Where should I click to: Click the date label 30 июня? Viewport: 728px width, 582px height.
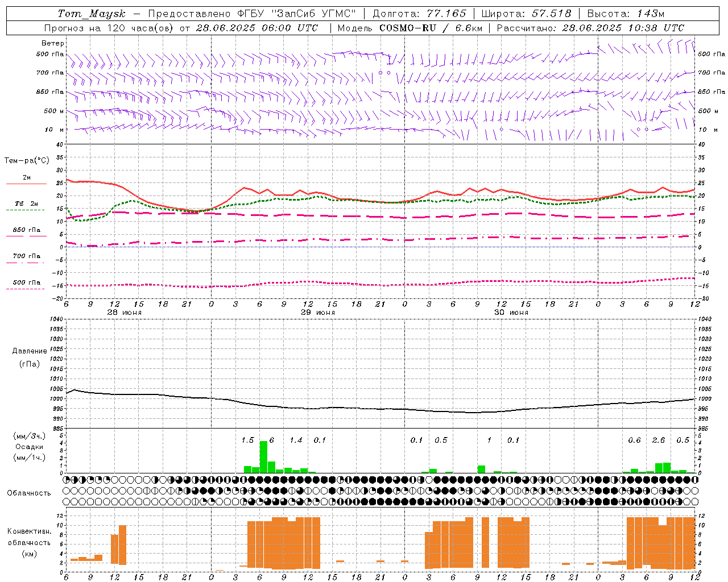(x=511, y=313)
